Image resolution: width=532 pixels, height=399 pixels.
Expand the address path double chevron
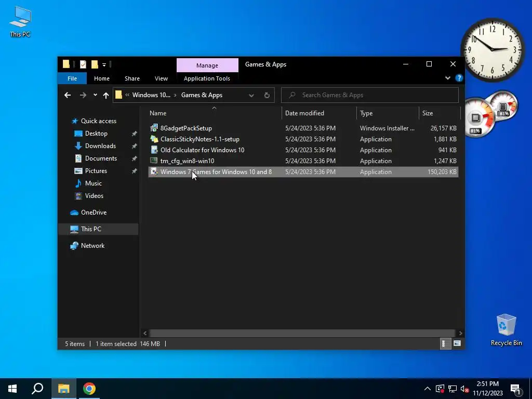(127, 95)
